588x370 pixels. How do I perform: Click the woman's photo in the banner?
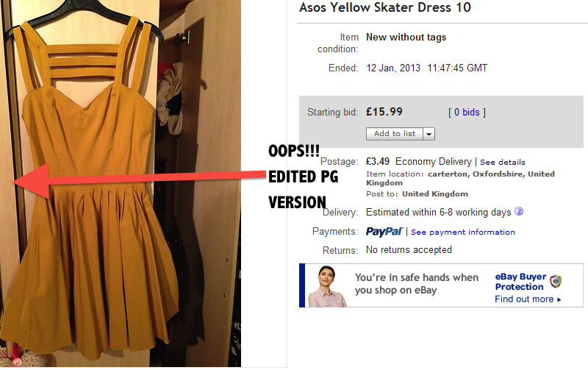[326, 286]
